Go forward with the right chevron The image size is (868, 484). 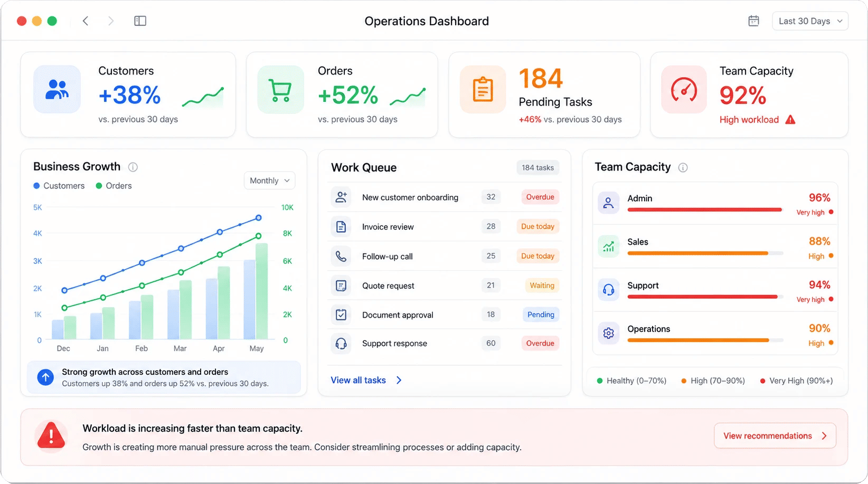pyautogui.click(x=111, y=21)
